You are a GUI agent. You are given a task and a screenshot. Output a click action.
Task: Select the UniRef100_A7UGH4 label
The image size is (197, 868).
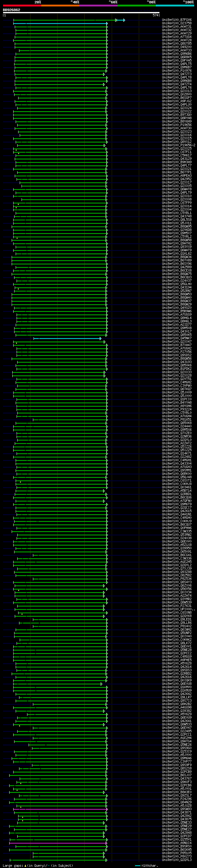[x=176, y=416]
